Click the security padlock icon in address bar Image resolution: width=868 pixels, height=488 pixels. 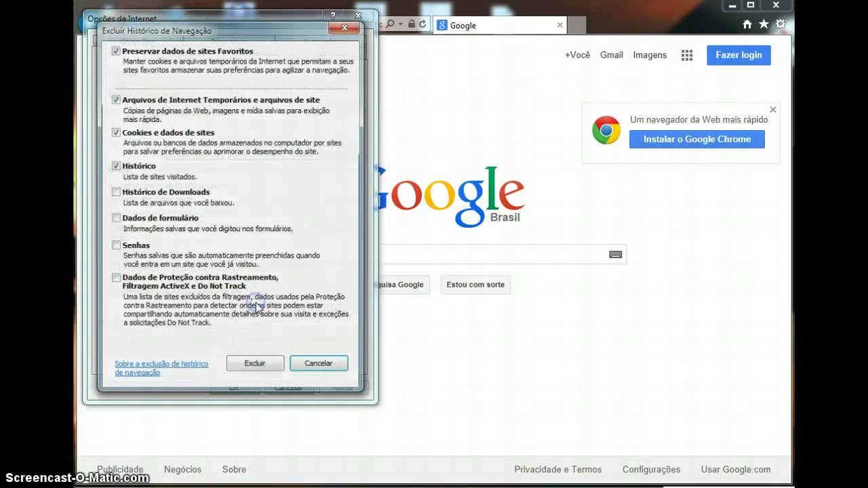pos(411,24)
